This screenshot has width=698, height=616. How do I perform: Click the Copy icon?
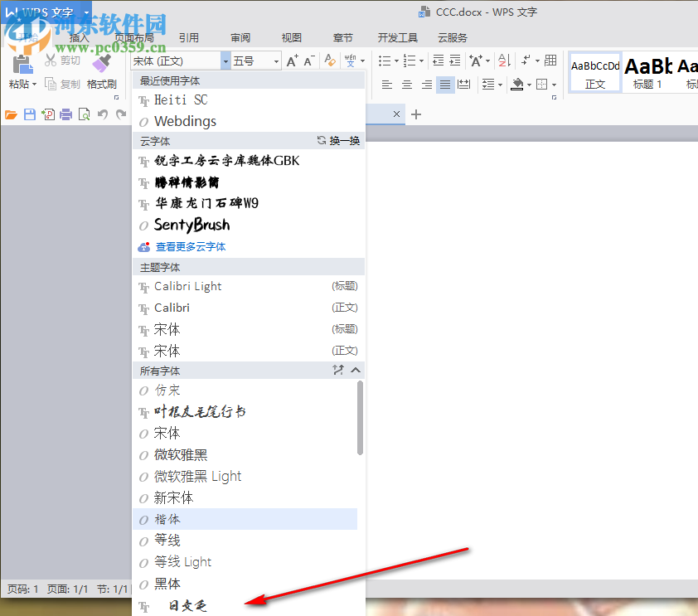tap(51, 84)
